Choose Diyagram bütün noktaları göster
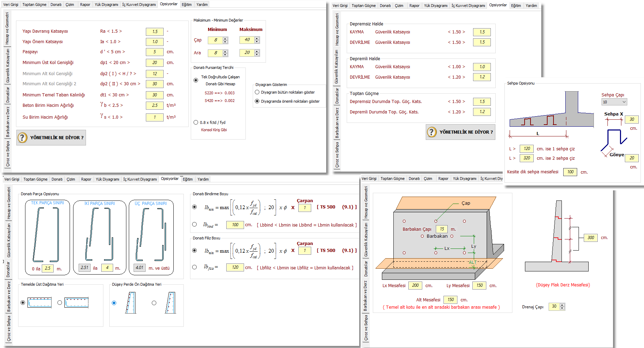 click(x=257, y=92)
